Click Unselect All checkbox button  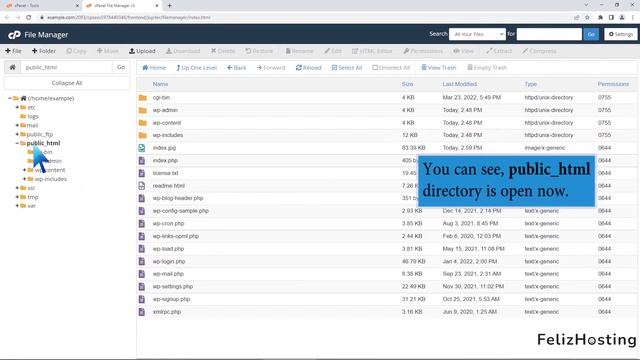(391, 68)
